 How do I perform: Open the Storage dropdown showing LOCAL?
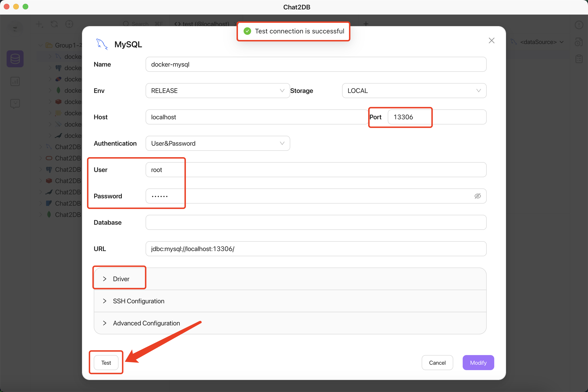pos(414,91)
